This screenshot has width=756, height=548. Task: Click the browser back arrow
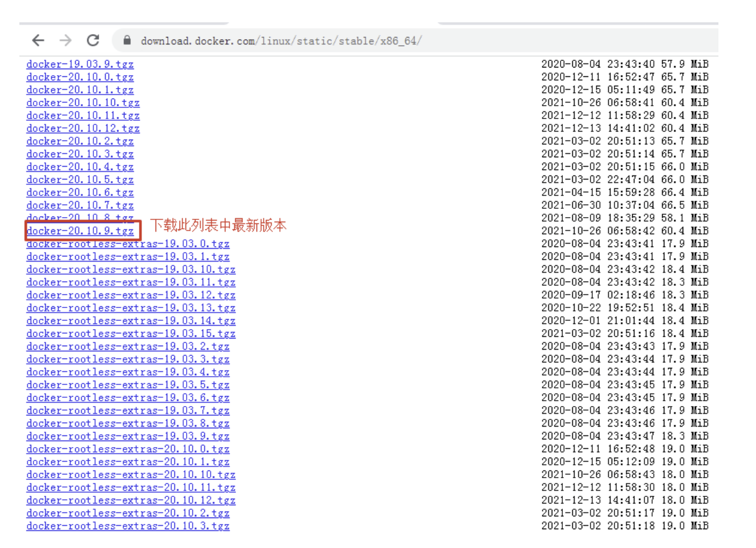point(38,40)
